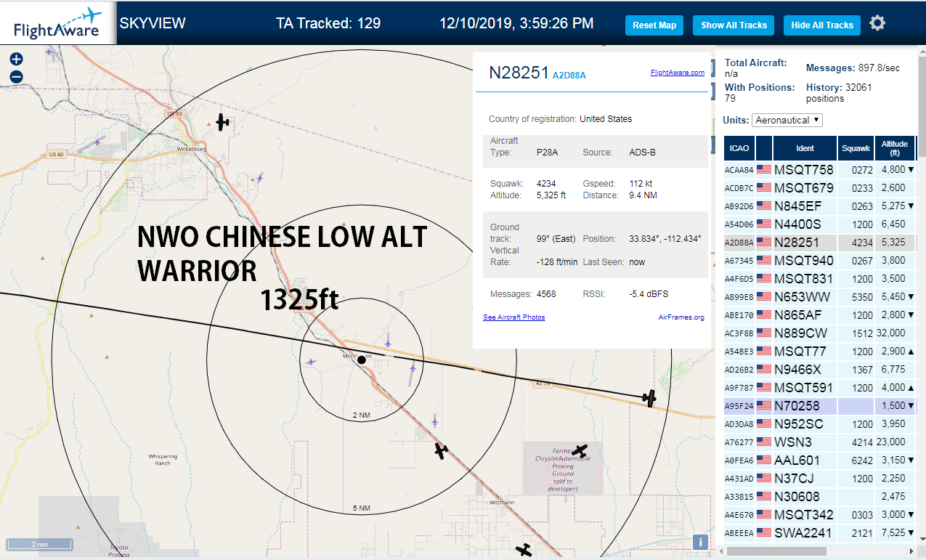926x560 pixels.
Task: Select aircraft row WSN3
Action: [x=820, y=442]
